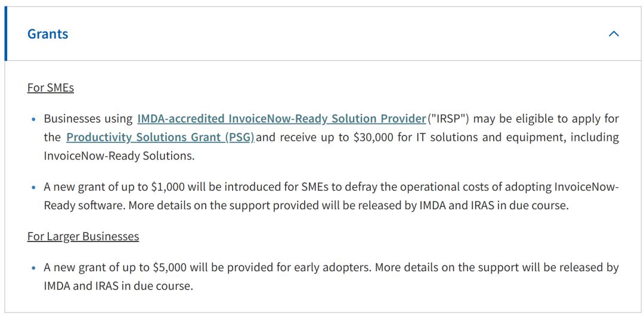Click the underlined "For SMEs" subheading
This screenshot has width=644, height=316.
[x=51, y=88]
